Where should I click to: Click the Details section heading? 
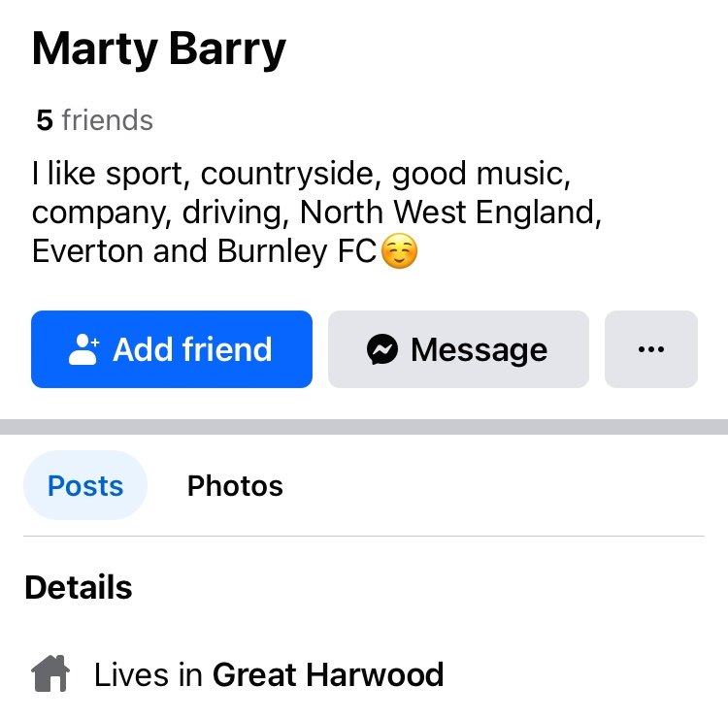tap(79, 587)
